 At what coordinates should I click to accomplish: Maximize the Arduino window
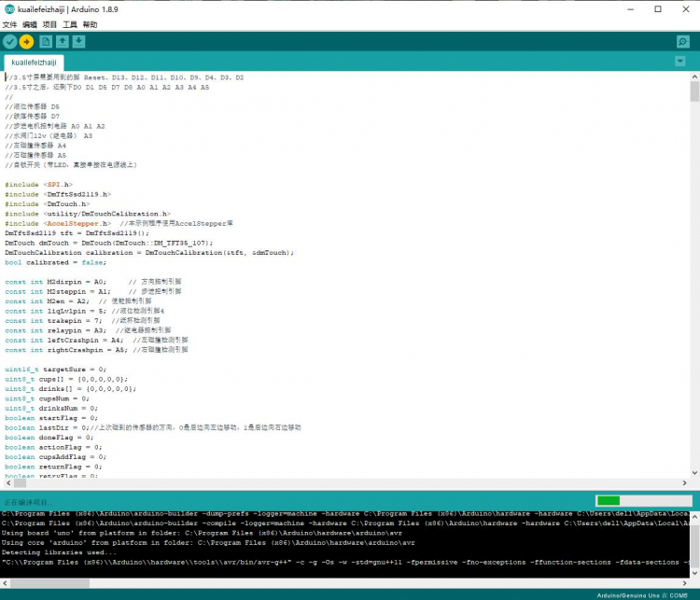(658, 9)
